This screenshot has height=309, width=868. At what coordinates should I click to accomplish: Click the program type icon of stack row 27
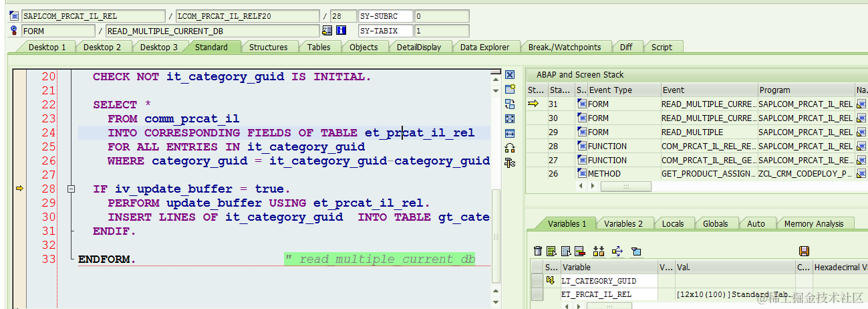pyautogui.click(x=581, y=160)
